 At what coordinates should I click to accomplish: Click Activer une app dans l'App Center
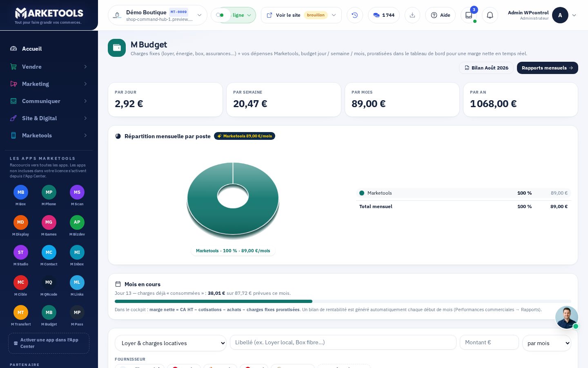(49, 343)
